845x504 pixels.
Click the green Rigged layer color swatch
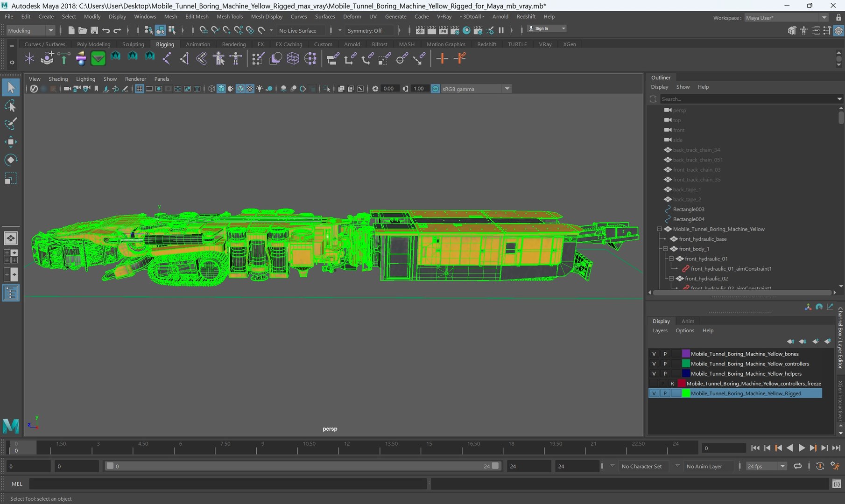coord(686,393)
